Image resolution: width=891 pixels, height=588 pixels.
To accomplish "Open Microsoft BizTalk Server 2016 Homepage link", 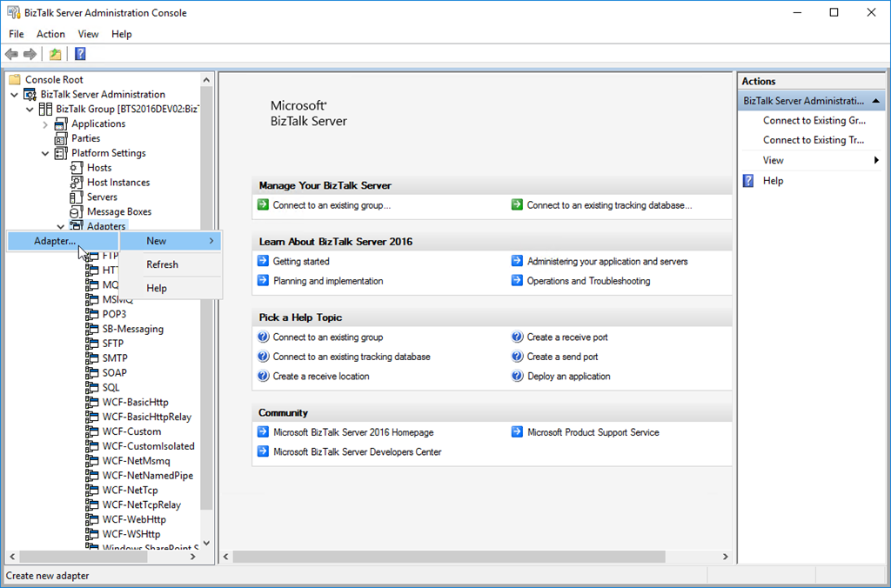I will point(353,432).
